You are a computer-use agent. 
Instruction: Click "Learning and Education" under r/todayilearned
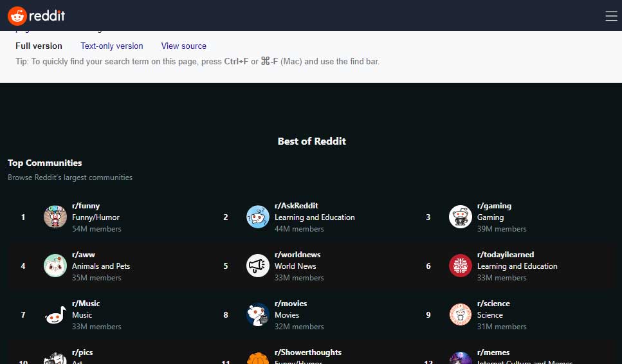[517, 266]
